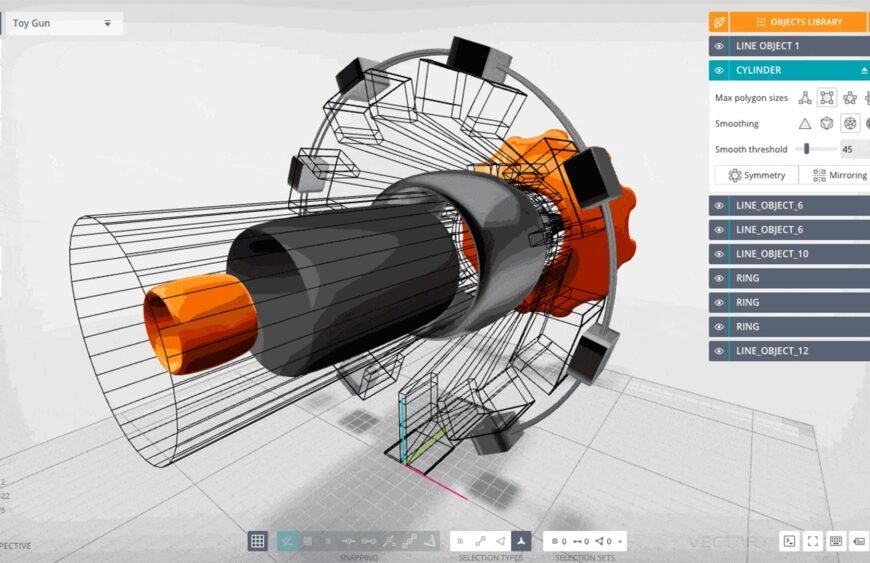
Task: Expand the selection sets arrow
Action: 620,541
